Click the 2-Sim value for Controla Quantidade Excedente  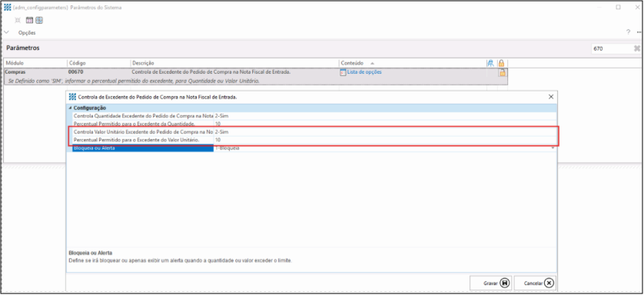click(221, 116)
